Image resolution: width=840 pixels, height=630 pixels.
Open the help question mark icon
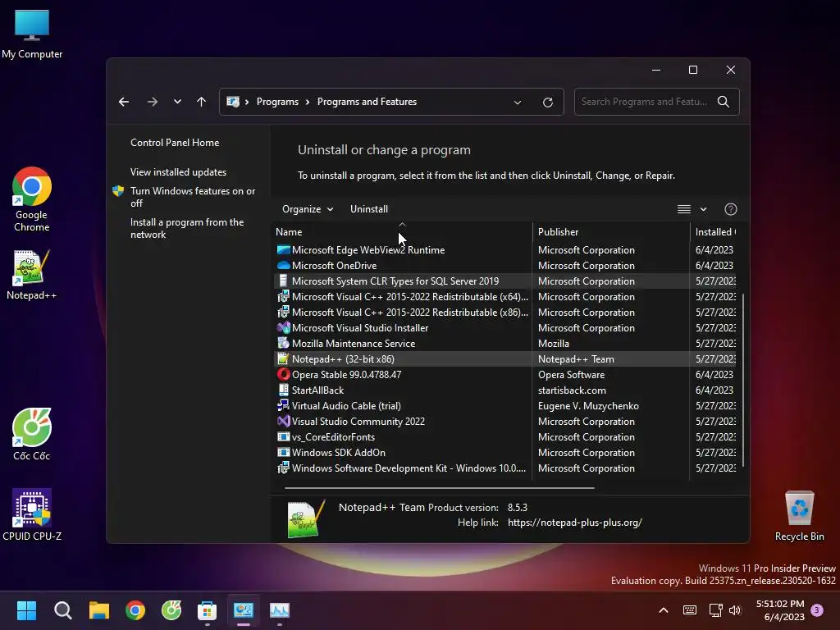731,209
